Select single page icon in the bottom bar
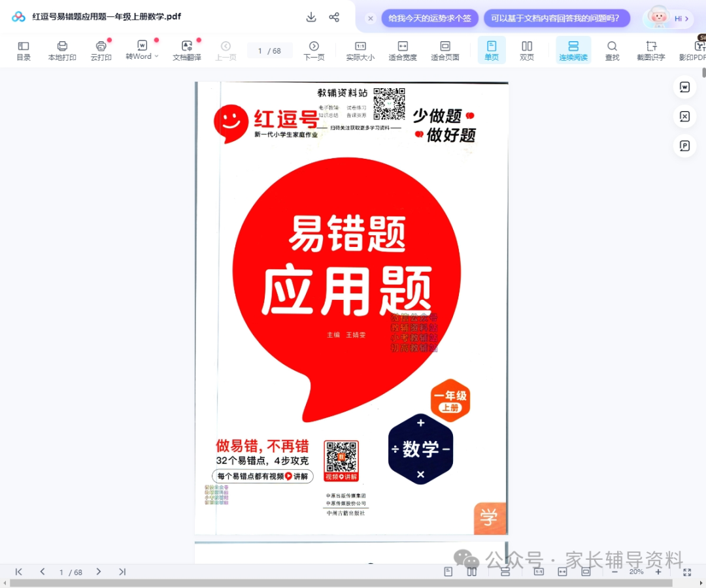Image resolution: width=706 pixels, height=588 pixels. pyautogui.click(x=448, y=572)
